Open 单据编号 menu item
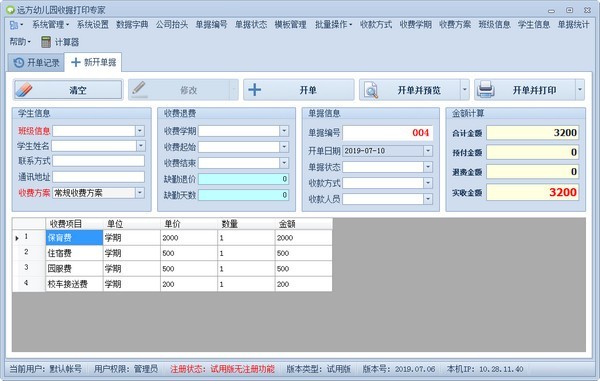 [211, 25]
